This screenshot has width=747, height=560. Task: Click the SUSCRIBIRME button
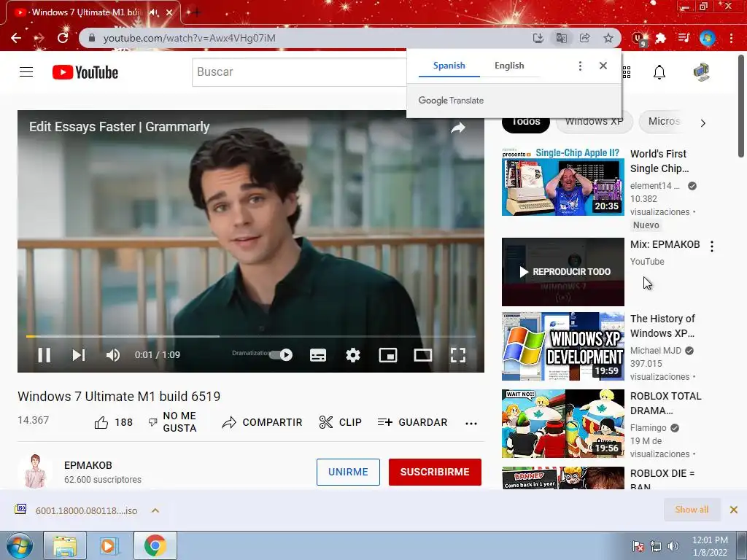coord(435,472)
